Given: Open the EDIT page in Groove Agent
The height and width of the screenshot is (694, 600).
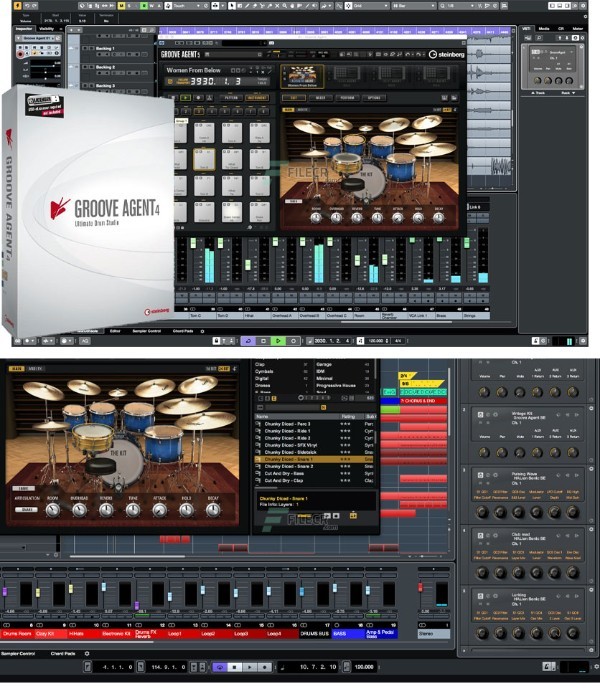Looking at the screenshot, I should click(294, 97).
